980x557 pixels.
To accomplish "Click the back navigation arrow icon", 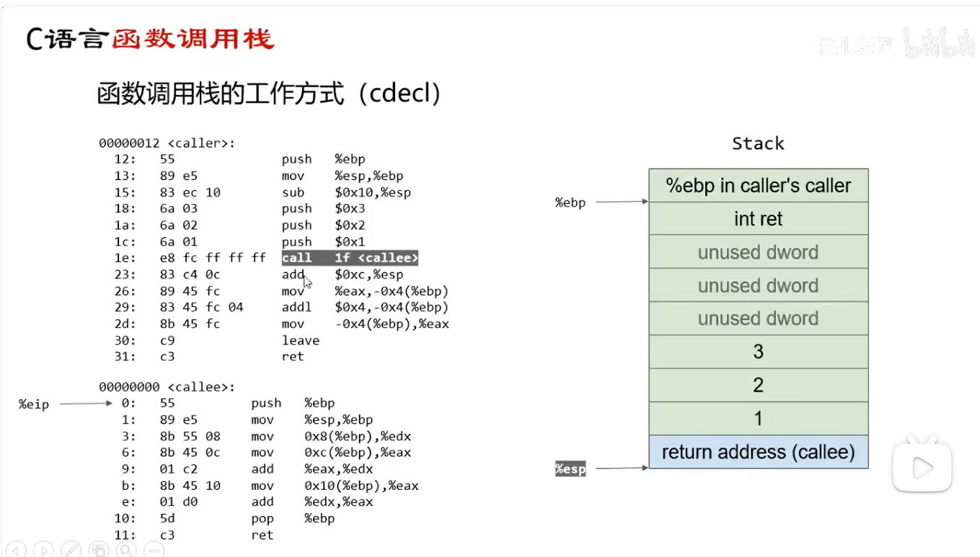I will 16,549.
